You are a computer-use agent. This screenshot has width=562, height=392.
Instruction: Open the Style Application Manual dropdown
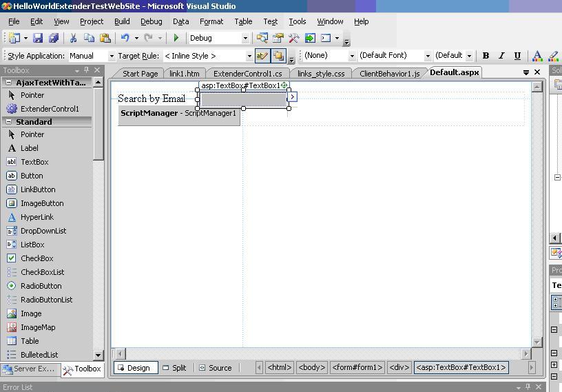pyautogui.click(x=112, y=56)
